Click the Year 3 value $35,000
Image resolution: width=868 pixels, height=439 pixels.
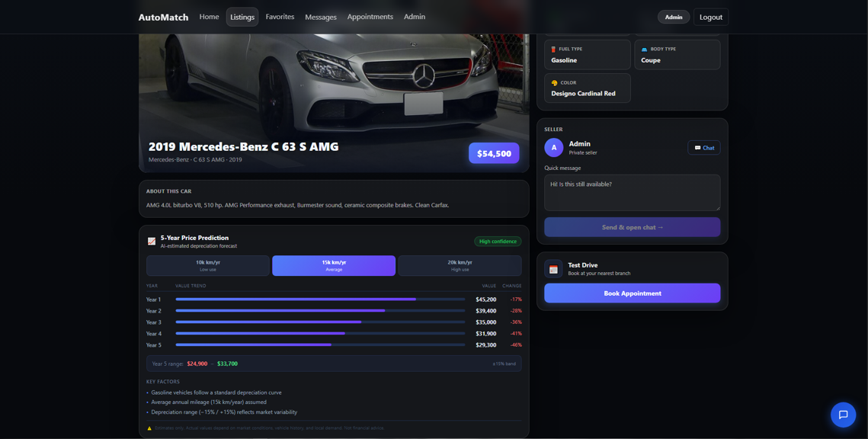coord(485,322)
